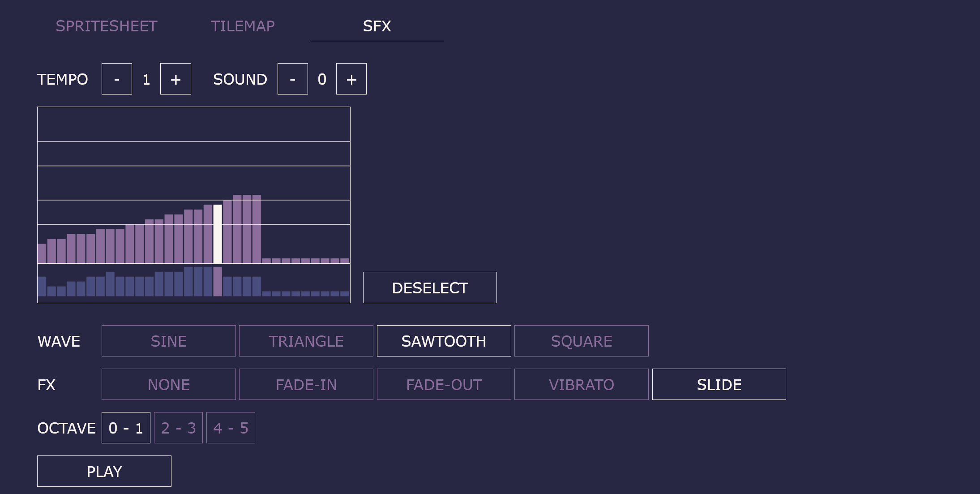Screen dimensions: 980x494
Task: Select the SLIDE effect
Action: tap(719, 384)
